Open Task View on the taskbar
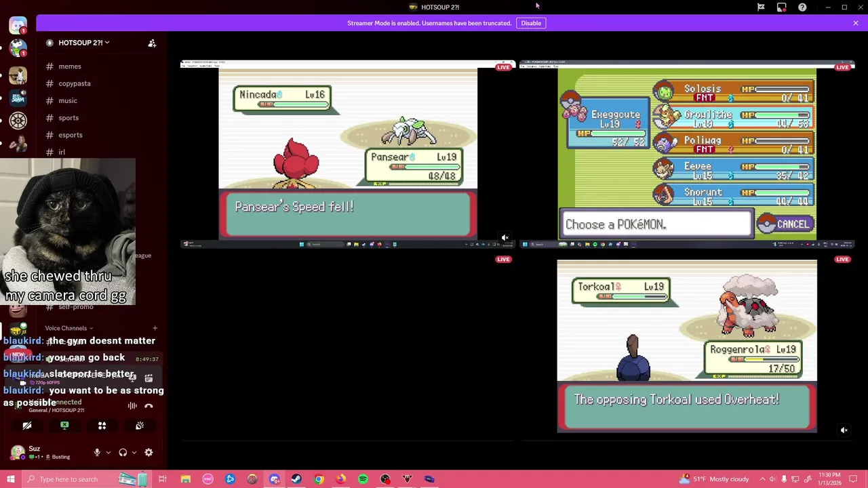Viewport: 868px width, 488px height. 163,479
